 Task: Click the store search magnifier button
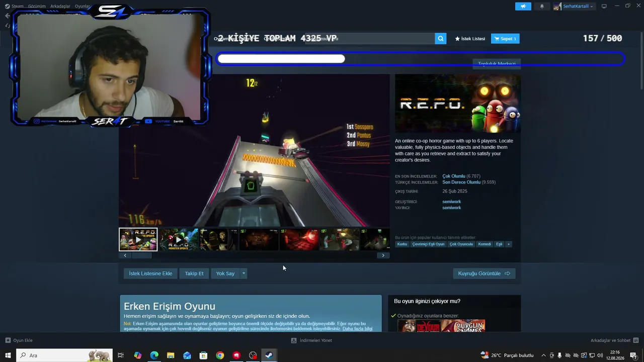440,39
